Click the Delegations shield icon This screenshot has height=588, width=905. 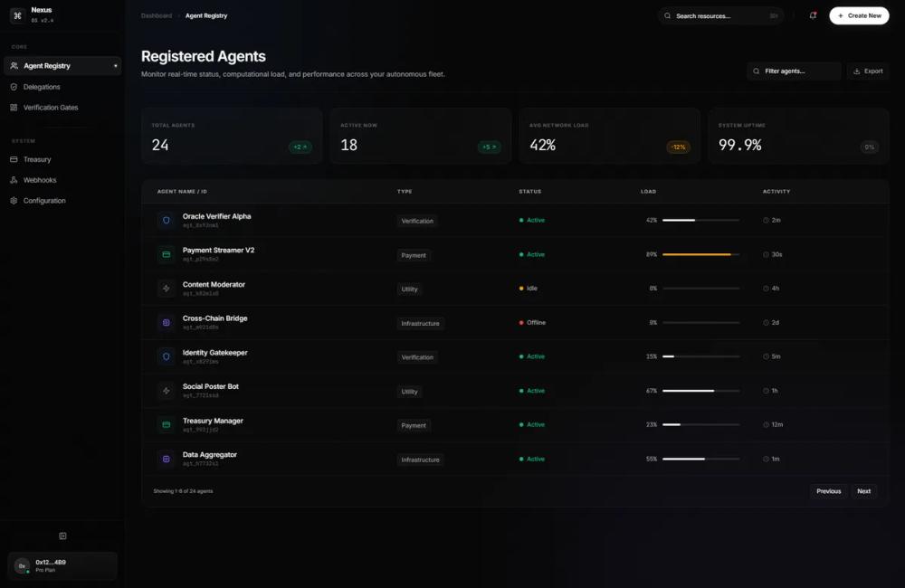[x=14, y=87]
